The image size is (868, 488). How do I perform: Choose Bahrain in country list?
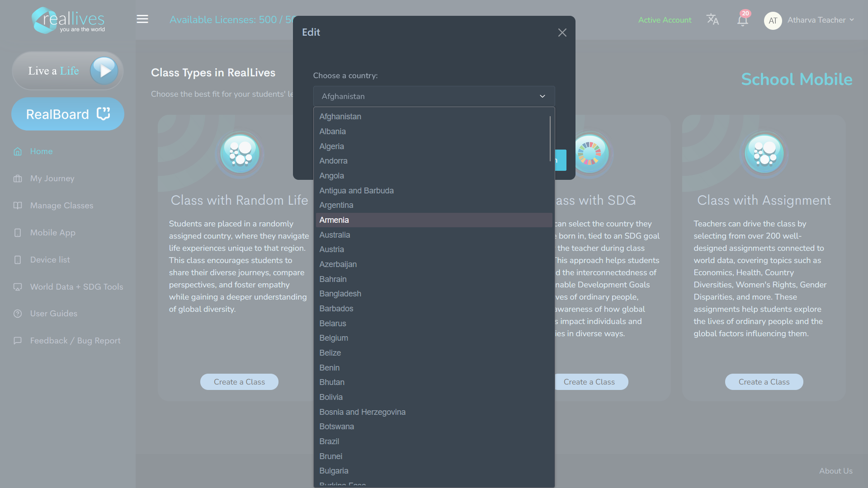click(x=434, y=279)
